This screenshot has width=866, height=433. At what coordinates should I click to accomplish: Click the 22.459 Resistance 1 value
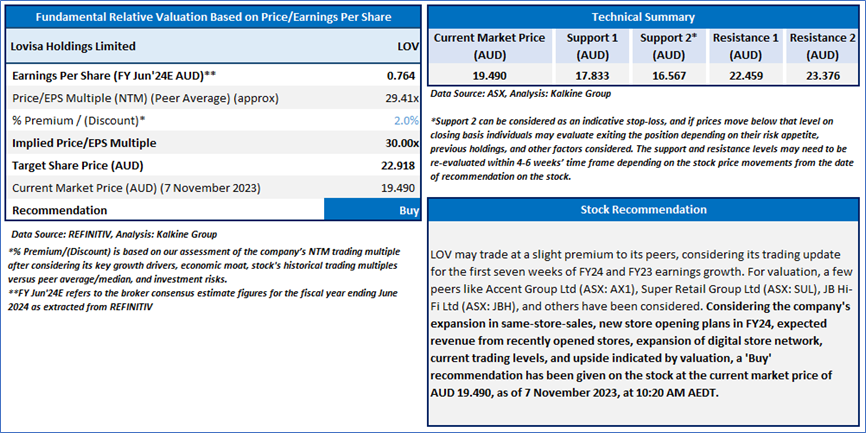click(x=746, y=76)
